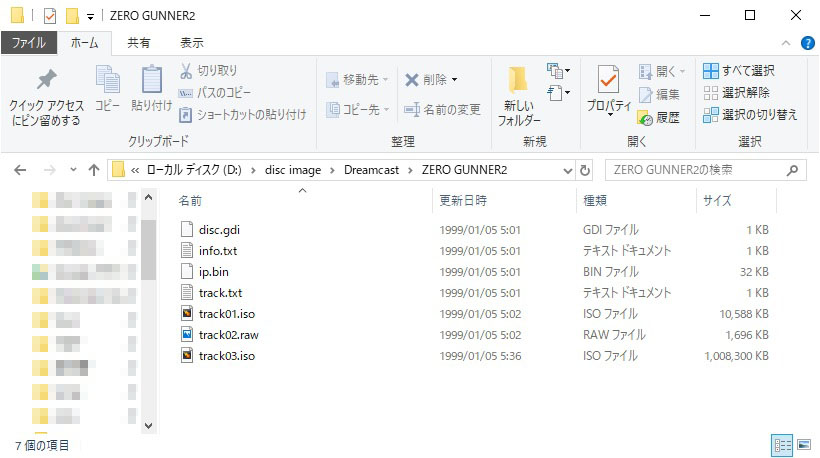Open Quick Access Toolbar customize dropdown

click(90, 17)
